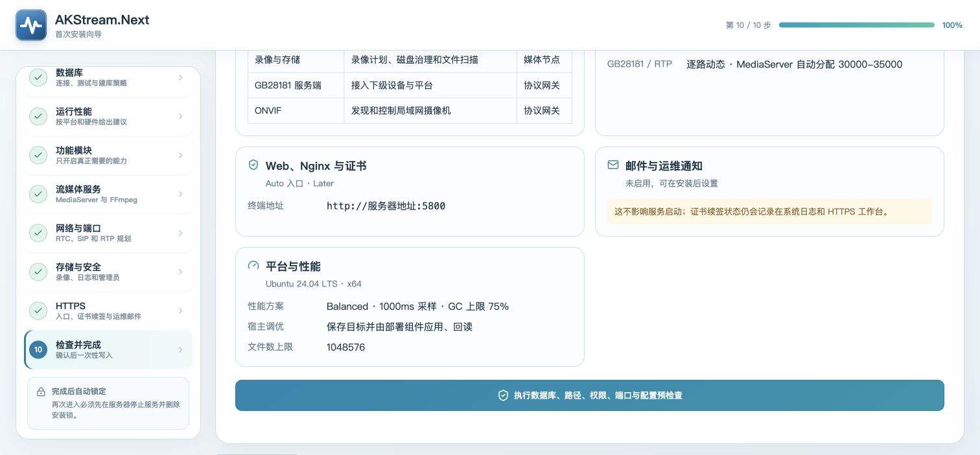Viewport: 980px width, 455px height.
Task: Expand the 存储与安全 step chevron
Action: click(x=180, y=272)
